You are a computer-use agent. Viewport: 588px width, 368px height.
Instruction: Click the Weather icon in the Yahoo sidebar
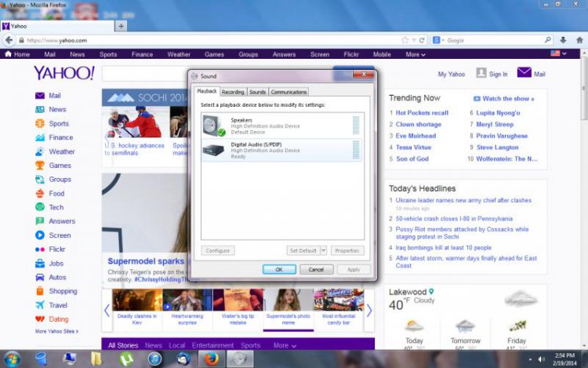pos(40,151)
